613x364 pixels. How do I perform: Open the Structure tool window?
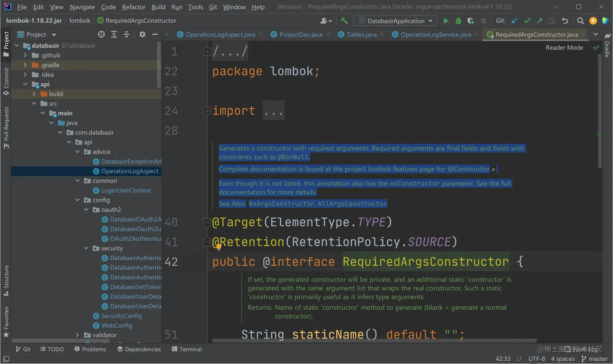[6, 281]
